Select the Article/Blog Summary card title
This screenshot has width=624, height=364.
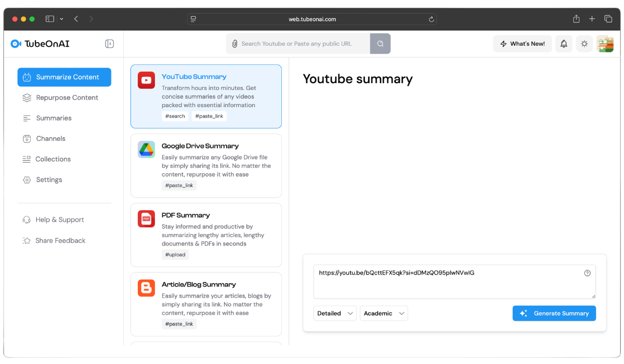point(199,284)
